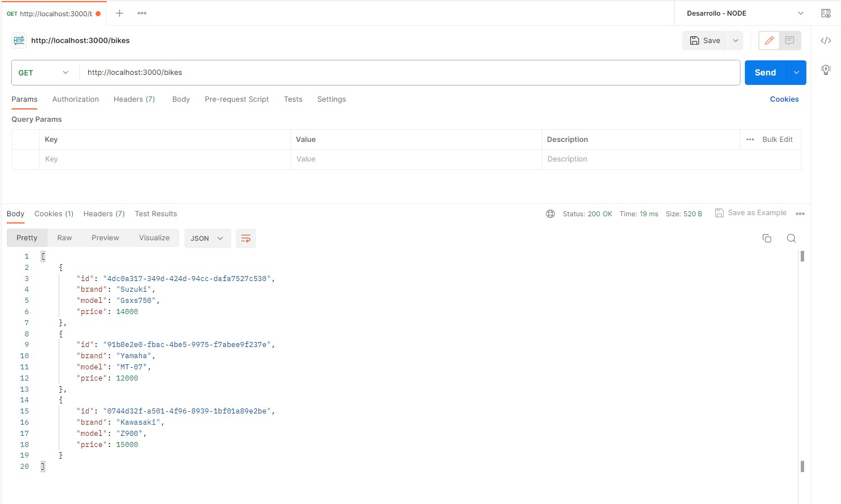Viewport: 841px width, 504px height.
Task: Open the Cookies link
Action: (x=784, y=99)
